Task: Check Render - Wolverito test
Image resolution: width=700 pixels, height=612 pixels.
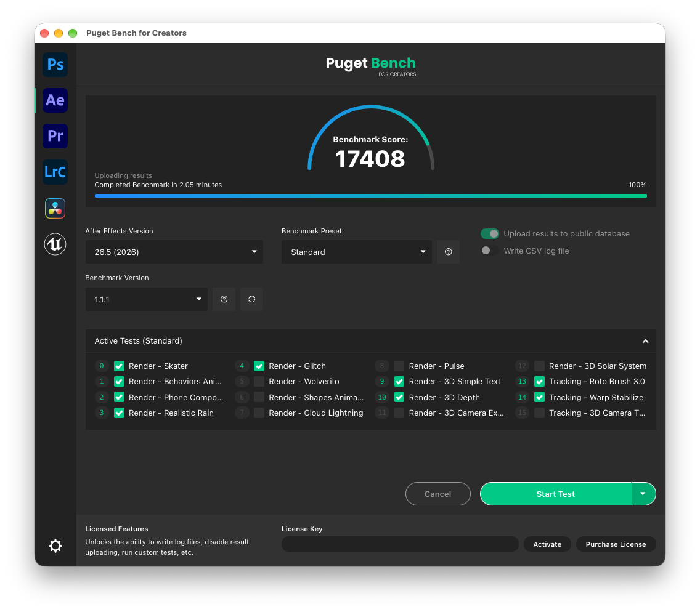Action: [x=259, y=382]
